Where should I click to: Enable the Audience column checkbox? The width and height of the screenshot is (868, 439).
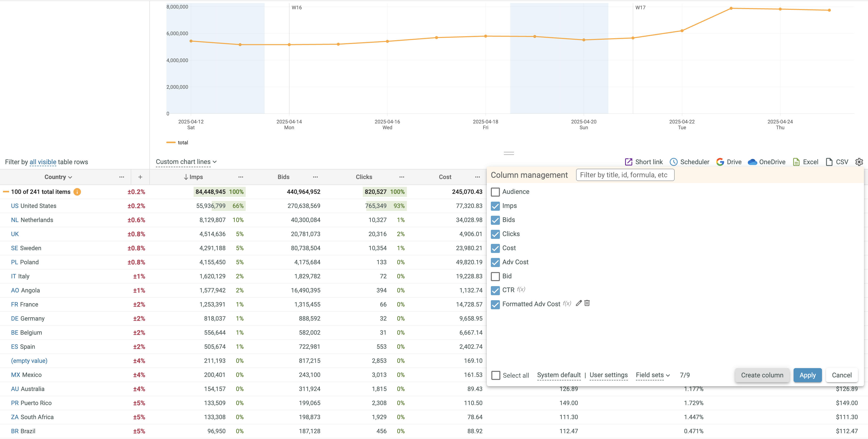[x=495, y=192]
